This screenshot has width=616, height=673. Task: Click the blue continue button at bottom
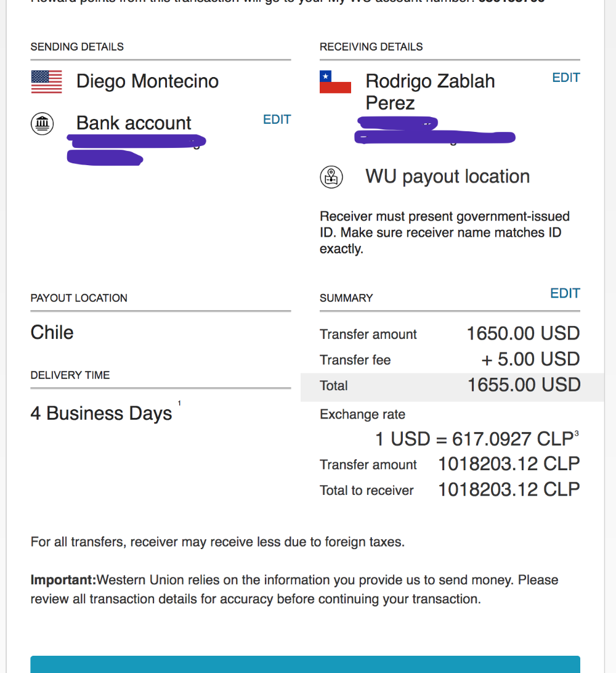click(x=305, y=664)
